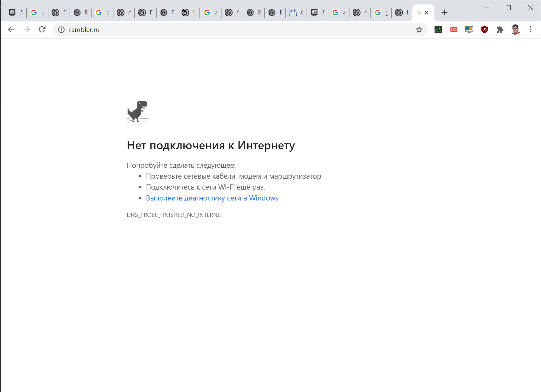Click 'Подключитесь к сети Wi-Fi ещё раз' text

[205, 187]
